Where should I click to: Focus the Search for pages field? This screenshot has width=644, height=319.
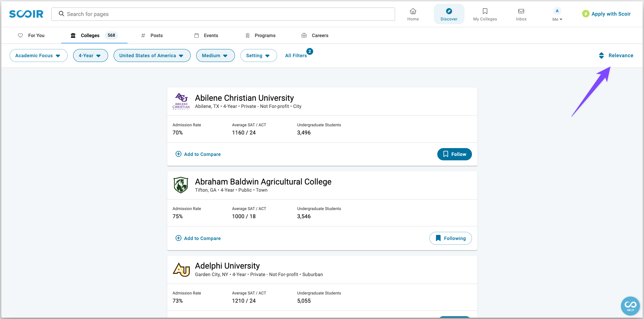[x=223, y=14]
